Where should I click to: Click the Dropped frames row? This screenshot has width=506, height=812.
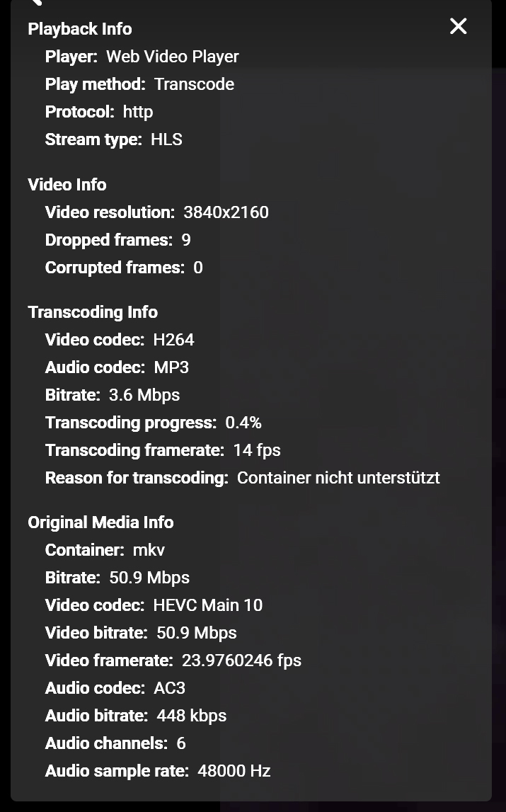117,240
